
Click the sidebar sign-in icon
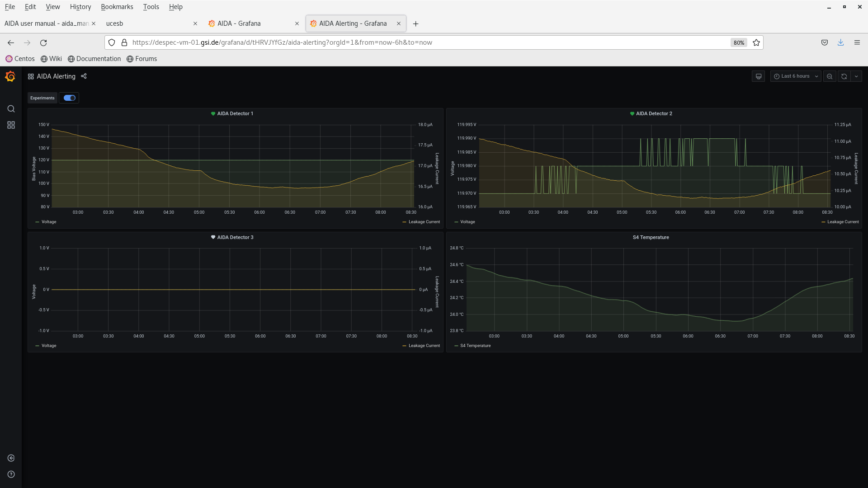(11, 458)
